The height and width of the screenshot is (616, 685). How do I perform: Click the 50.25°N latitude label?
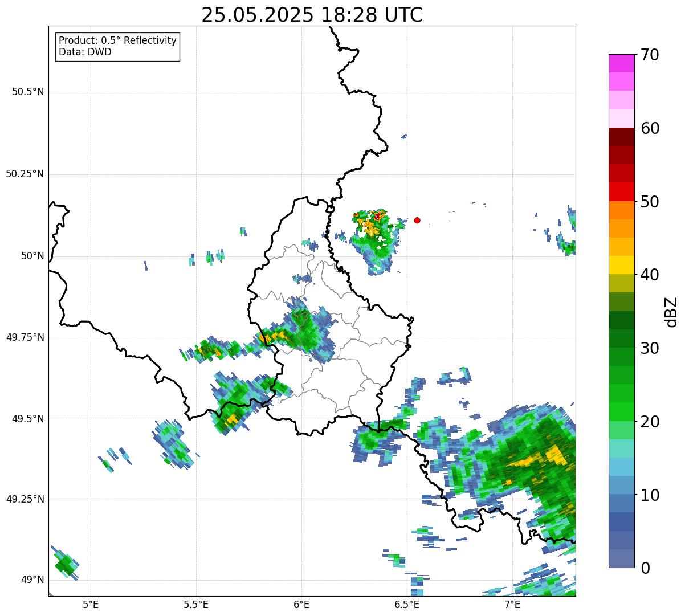coord(25,174)
